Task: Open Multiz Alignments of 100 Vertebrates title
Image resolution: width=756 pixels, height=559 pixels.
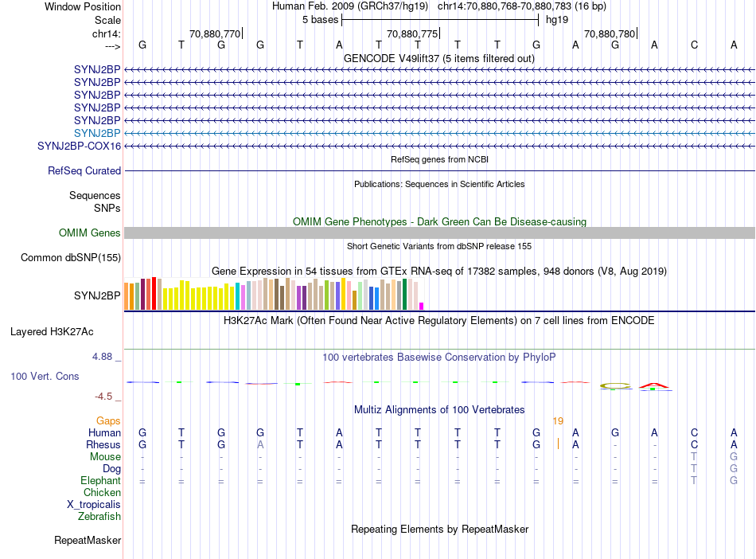Action: (439, 409)
